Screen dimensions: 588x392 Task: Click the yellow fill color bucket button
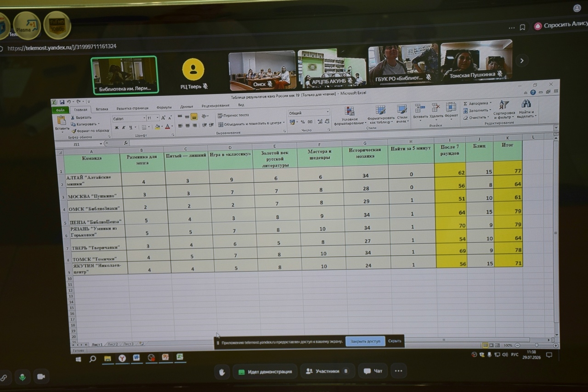(x=158, y=127)
